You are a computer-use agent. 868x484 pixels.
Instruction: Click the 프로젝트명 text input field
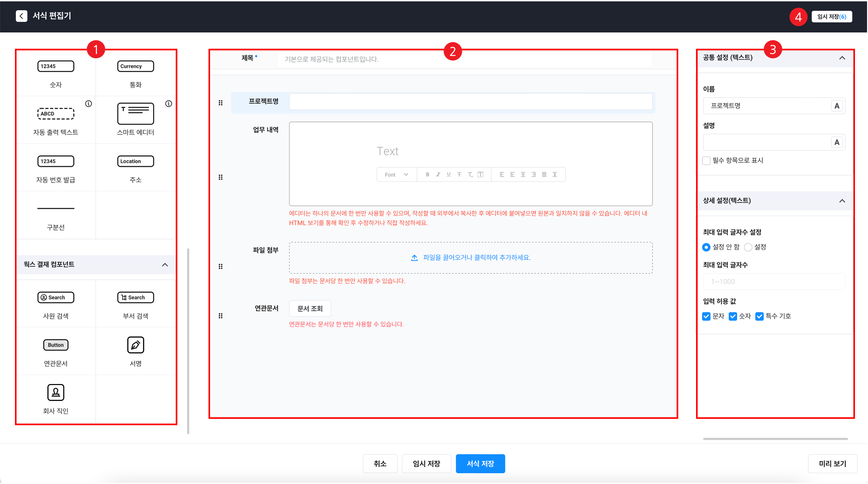[470, 102]
